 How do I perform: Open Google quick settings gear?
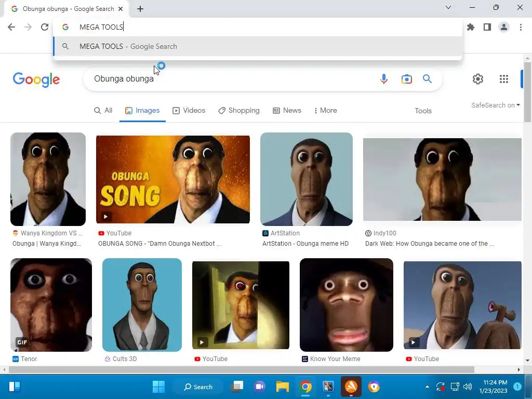point(478,79)
